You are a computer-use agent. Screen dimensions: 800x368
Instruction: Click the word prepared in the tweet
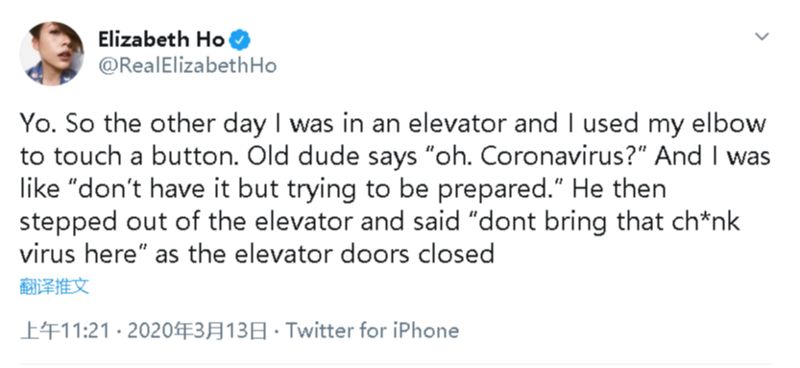pyautogui.click(x=503, y=189)
